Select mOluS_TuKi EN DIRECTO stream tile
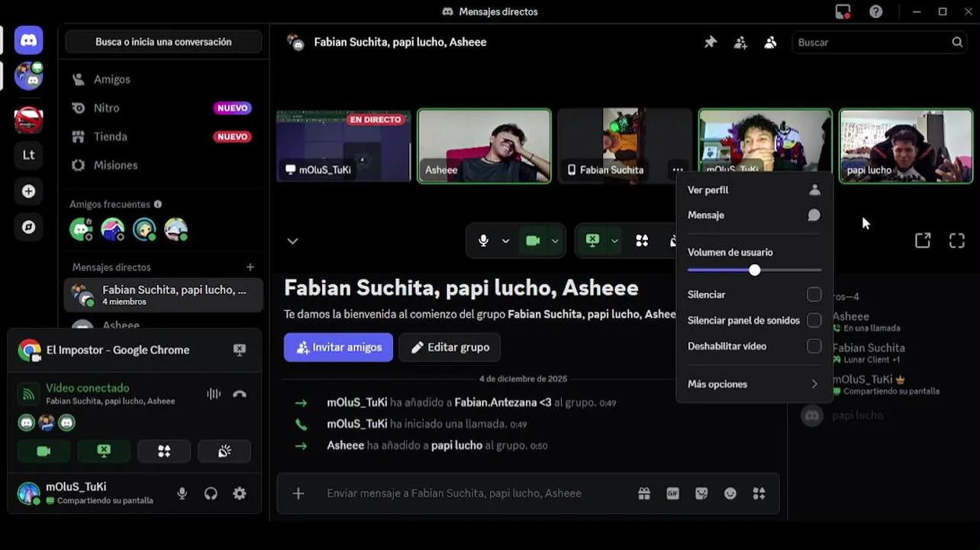980x550 pixels. [x=343, y=146]
